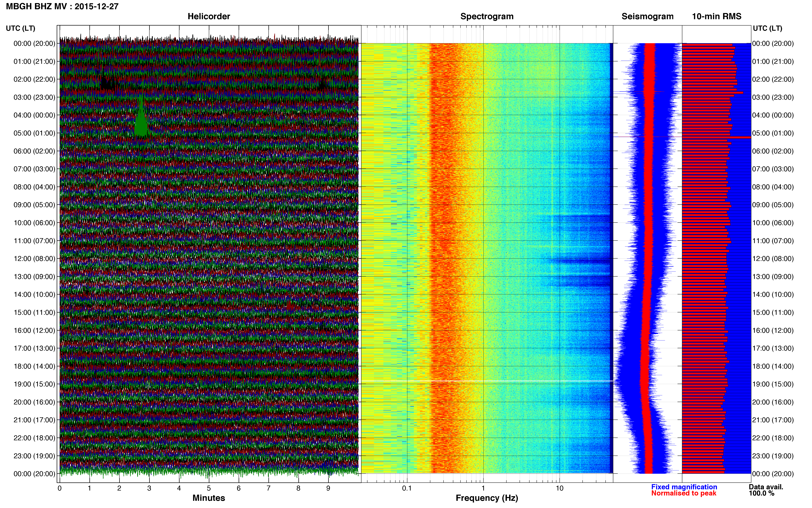The image size is (812, 508).
Task: Click the 17:00 (13:00) label beside the 10-min RMS panel
Action: (773, 348)
